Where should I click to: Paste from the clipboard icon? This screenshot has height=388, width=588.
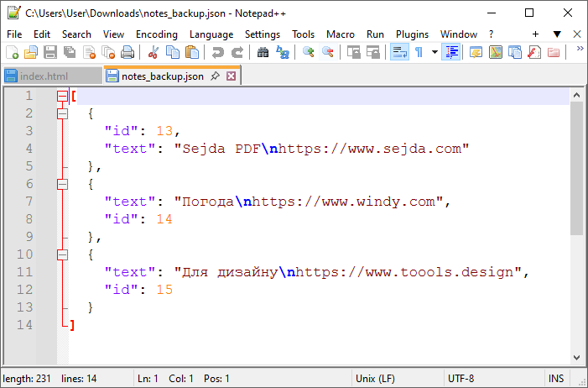click(x=192, y=52)
